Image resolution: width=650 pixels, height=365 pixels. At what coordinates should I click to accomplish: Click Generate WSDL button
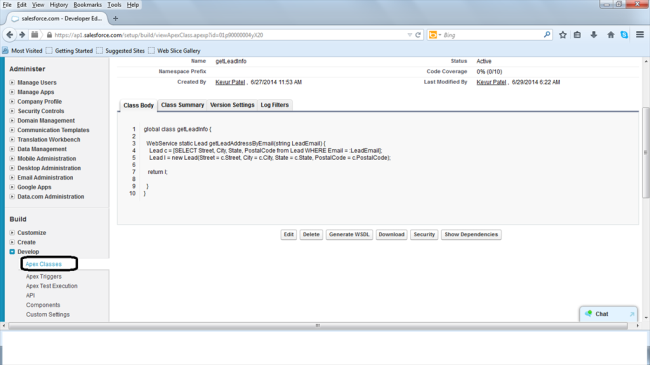coord(349,234)
